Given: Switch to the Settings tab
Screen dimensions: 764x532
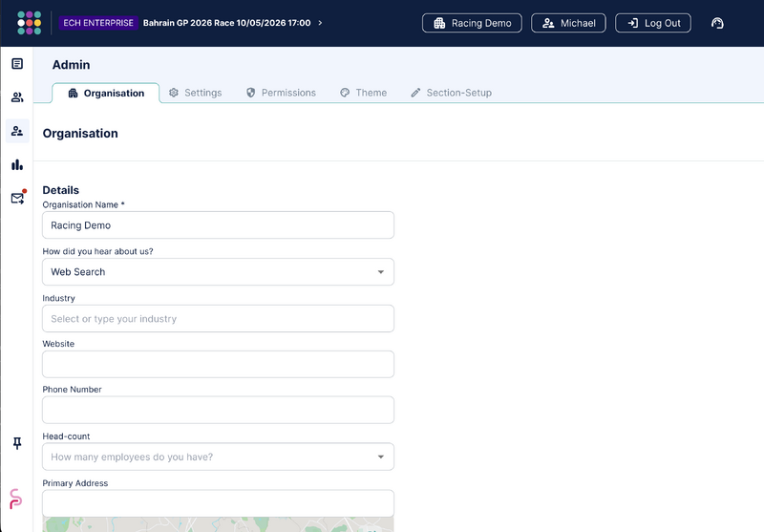Looking at the screenshot, I should [x=196, y=93].
